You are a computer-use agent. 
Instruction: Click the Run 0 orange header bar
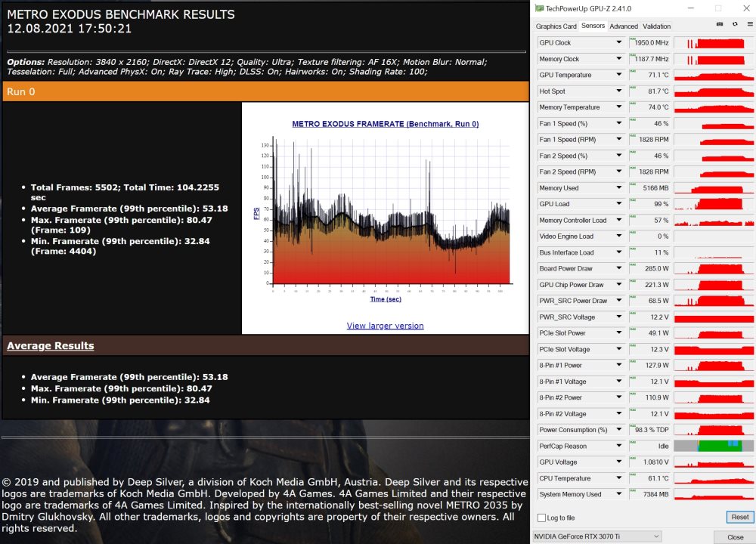coord(265,91)
